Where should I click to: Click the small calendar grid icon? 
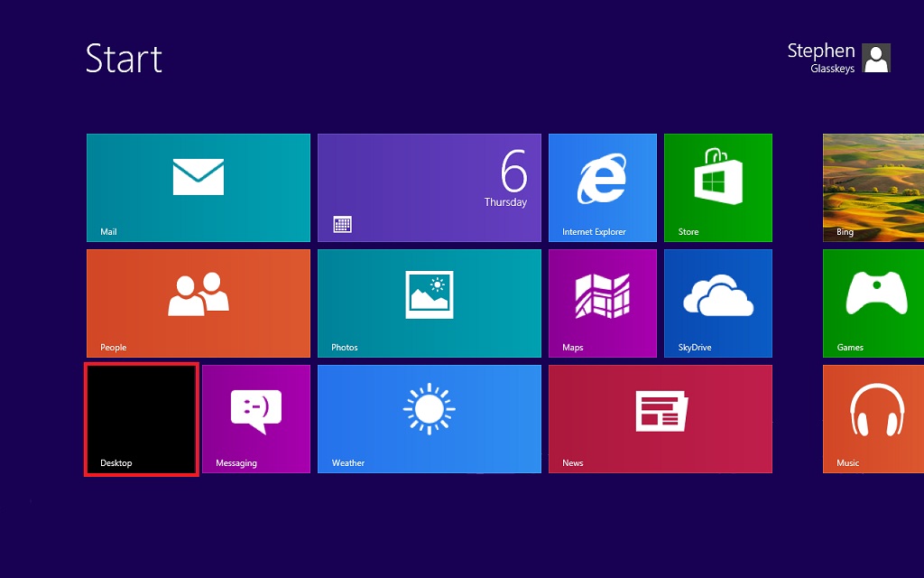click(x=342, y=225)
